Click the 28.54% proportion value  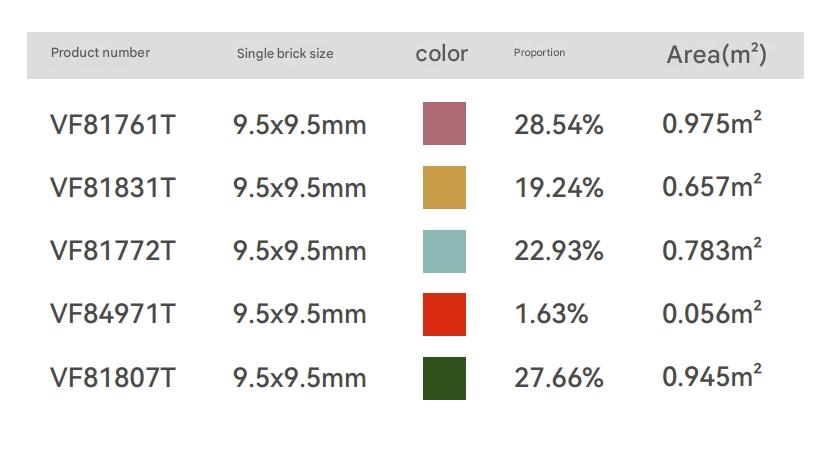coord(559,125)
